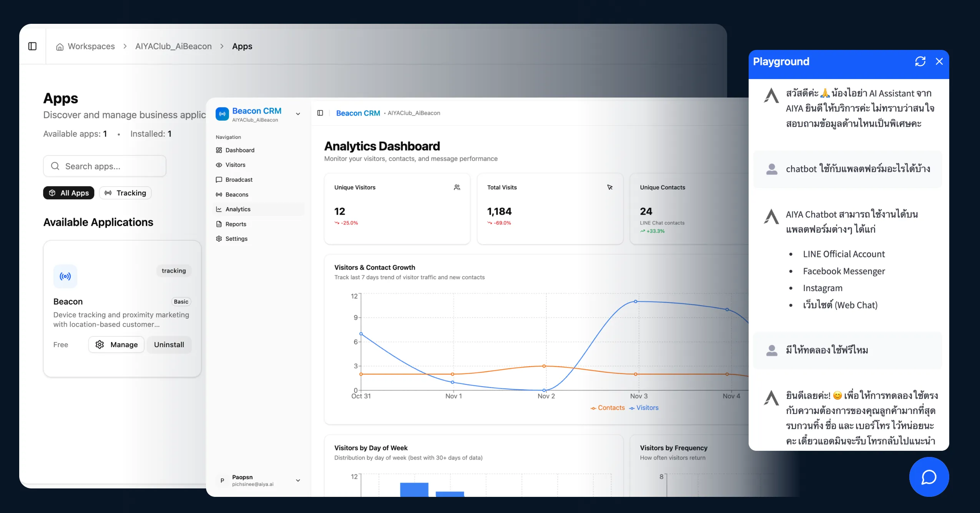
Task: Refresh the Playground conversation
Action: point(920,61)
